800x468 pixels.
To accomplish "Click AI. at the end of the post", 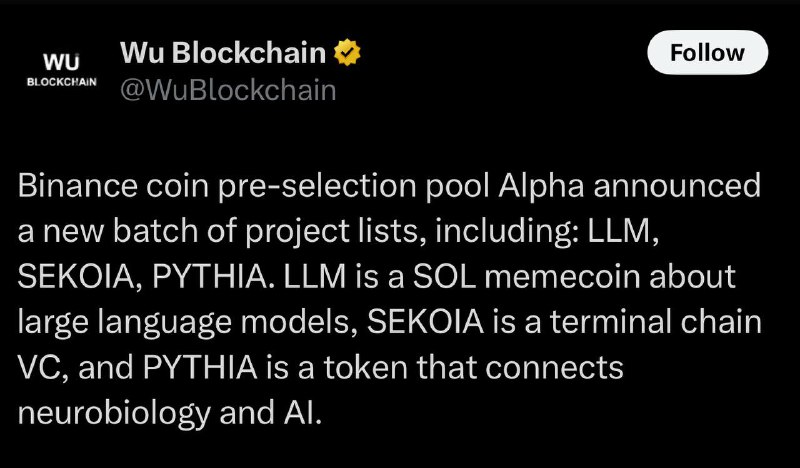I will [x=303, y=412].
